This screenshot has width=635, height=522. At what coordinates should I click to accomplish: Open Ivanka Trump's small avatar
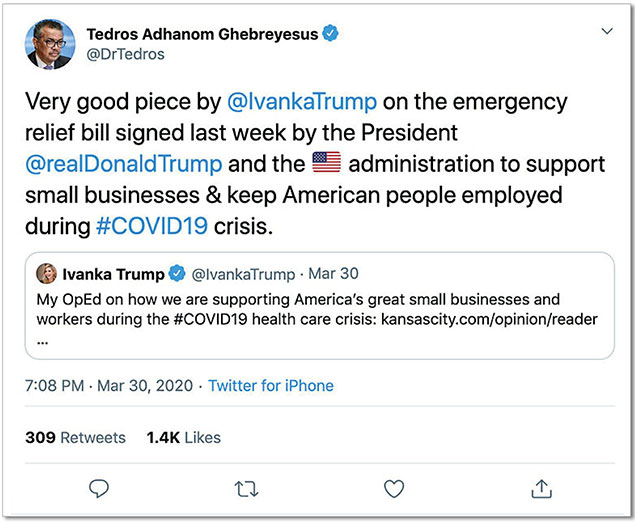click(46, 274)
